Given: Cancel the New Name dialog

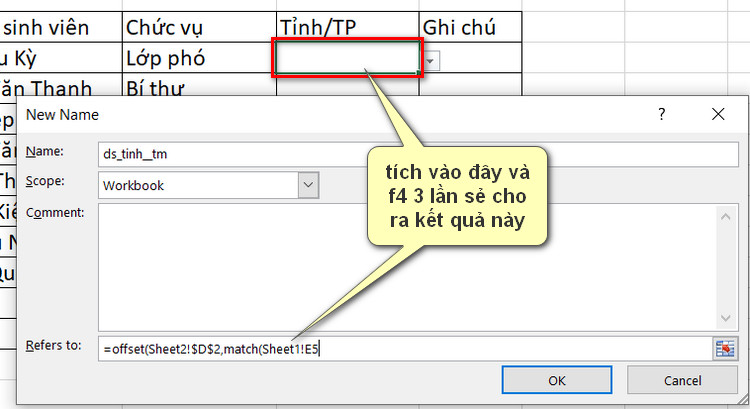Looking at the screenshot, I should (682, 380).
